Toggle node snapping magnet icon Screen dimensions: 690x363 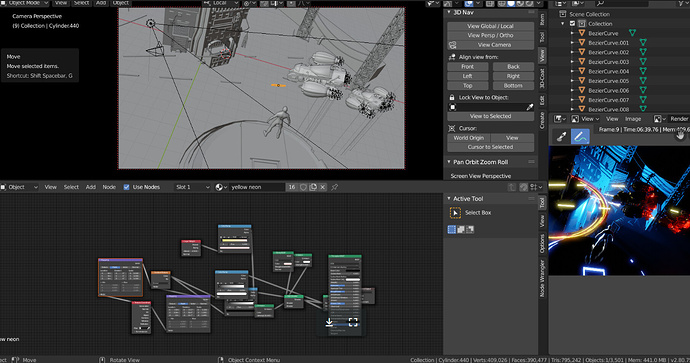pyautogui.click(x=523, y=187)
